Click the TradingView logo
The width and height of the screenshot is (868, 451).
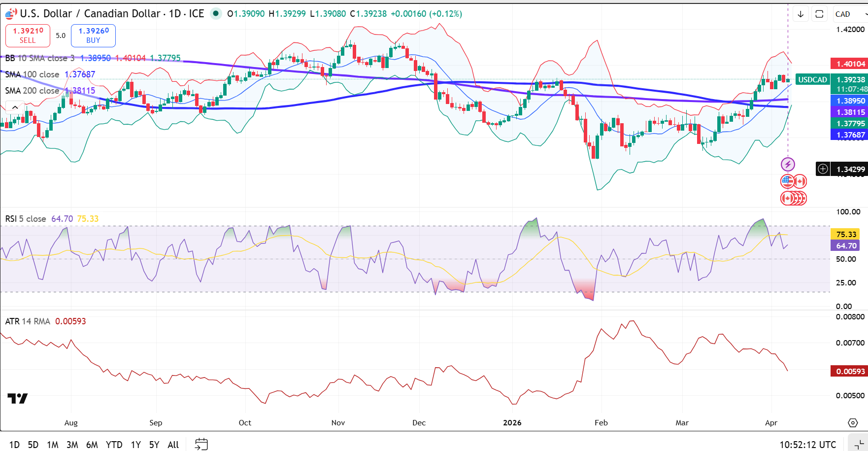click(x=18, y=398)
